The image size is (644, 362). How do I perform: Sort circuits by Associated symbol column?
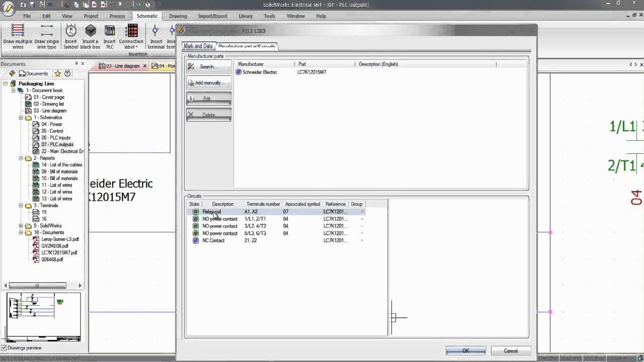click(x=302, y=204)
